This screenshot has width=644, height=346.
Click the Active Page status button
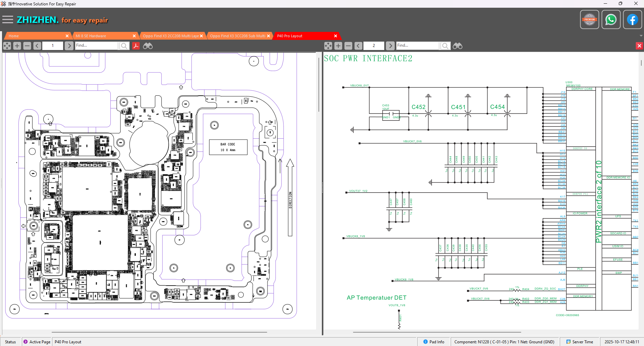[x=37, y=342]
